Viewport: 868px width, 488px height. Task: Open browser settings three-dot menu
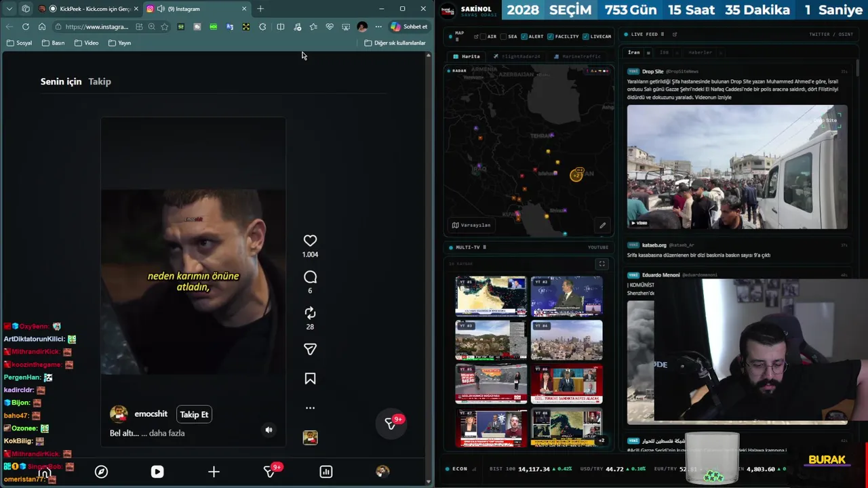[378, 26]
